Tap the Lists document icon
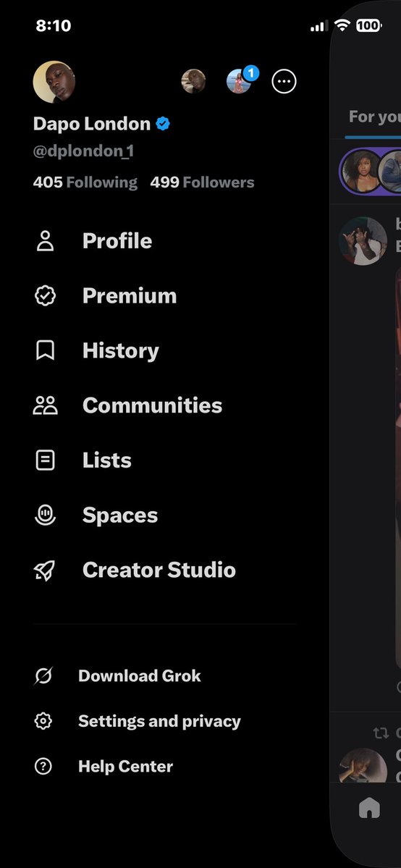The image size is (401, 868). pyautogui.click(x=46, y=460)
